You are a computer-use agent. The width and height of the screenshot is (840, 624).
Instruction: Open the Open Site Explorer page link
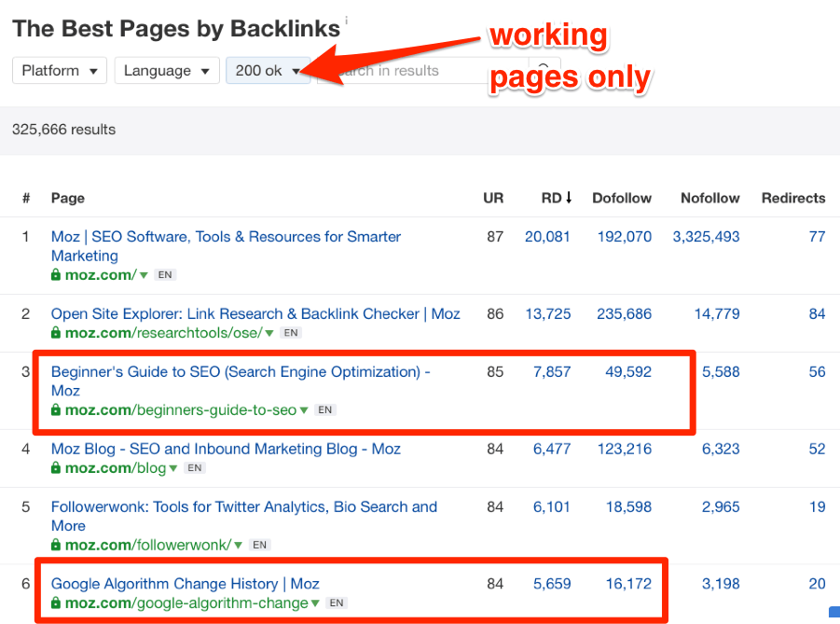click(255, 313)
